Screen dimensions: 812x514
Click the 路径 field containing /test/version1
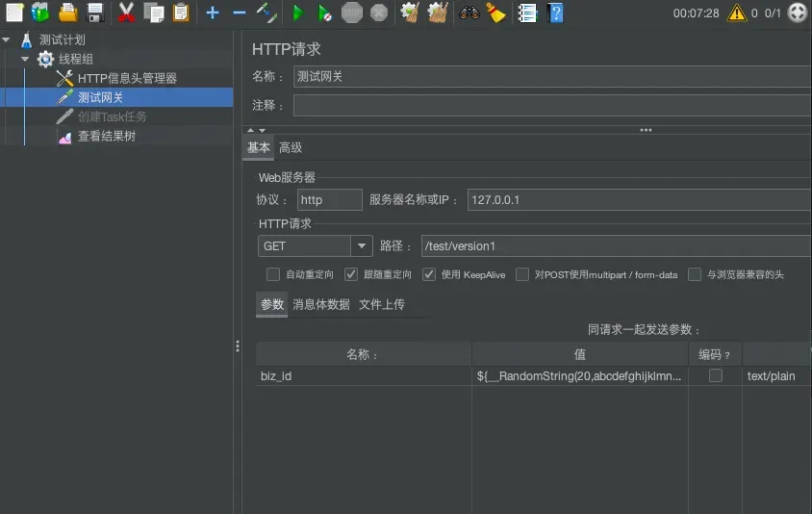(x=617, y=246)
